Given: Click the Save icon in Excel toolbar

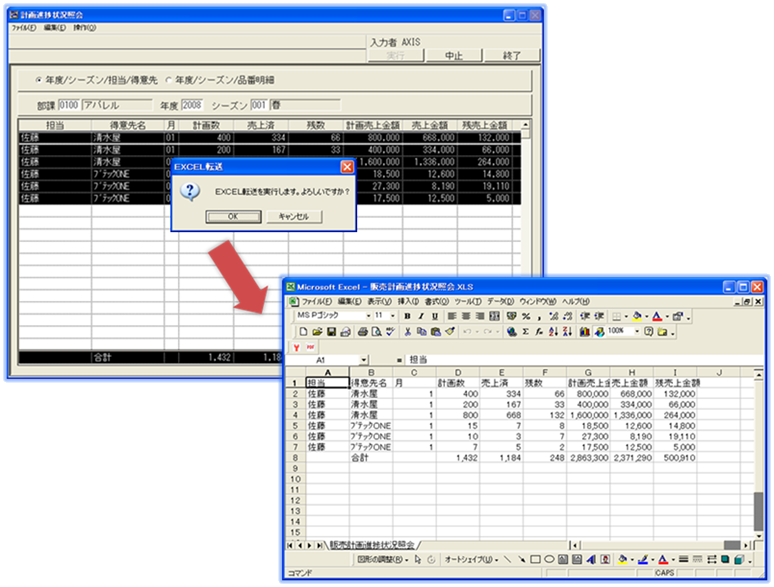Looking at the screenshot, I should 332,331.
